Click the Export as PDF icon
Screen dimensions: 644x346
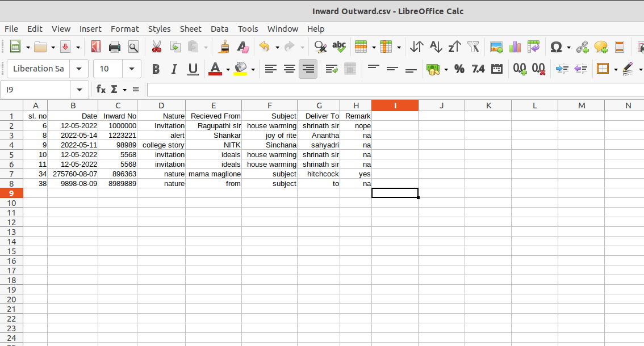[95, 47]
